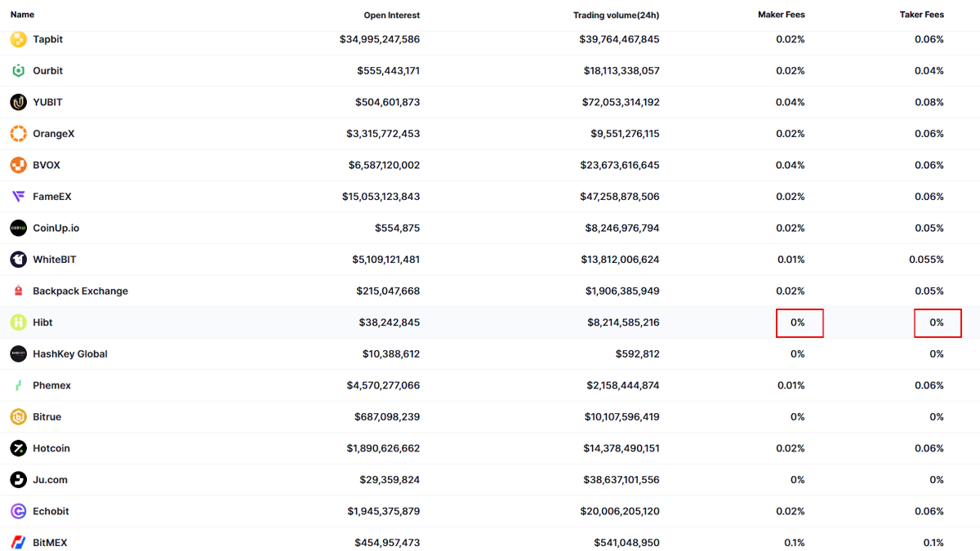
Task: Open the HashKey Global exchange link
Action: (x=69, y=354)
